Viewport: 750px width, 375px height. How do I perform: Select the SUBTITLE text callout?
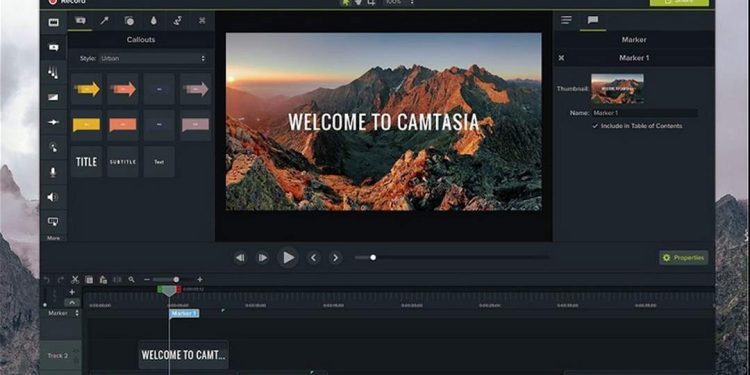pyautogui.click(x=123, y=162)
